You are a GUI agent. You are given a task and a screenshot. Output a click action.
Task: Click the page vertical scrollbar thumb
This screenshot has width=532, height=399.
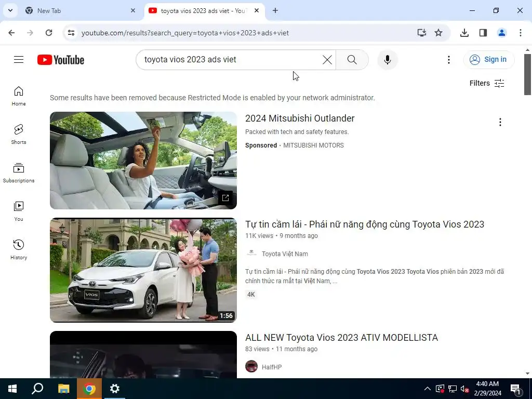tap(528, 74)
